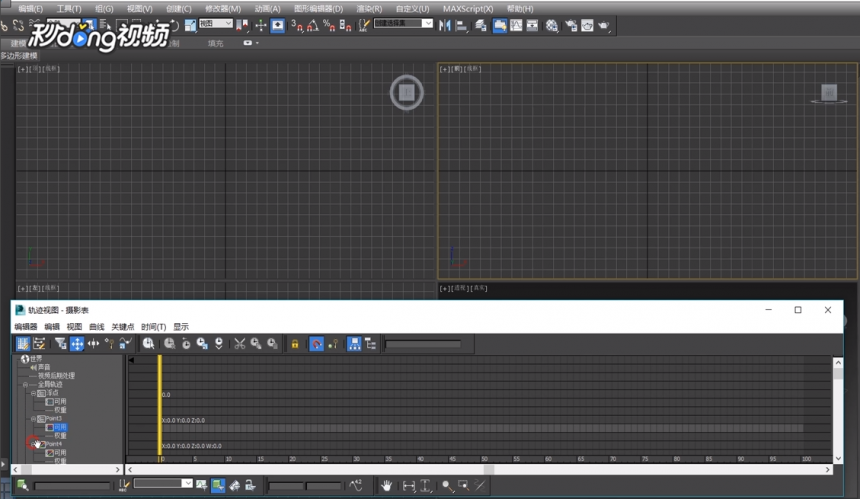Select the Edit Keys mode icon
This screenshot has height=499, width=860.
[x=22, y=344]
